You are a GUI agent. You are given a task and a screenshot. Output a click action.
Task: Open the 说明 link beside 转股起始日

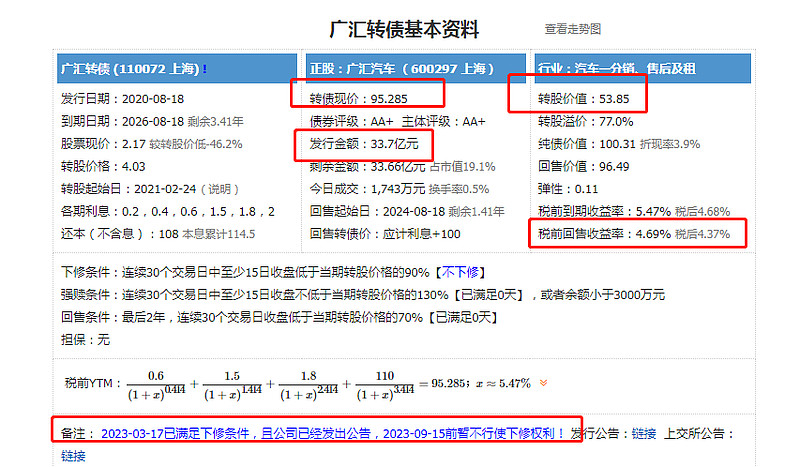[220, 189]
